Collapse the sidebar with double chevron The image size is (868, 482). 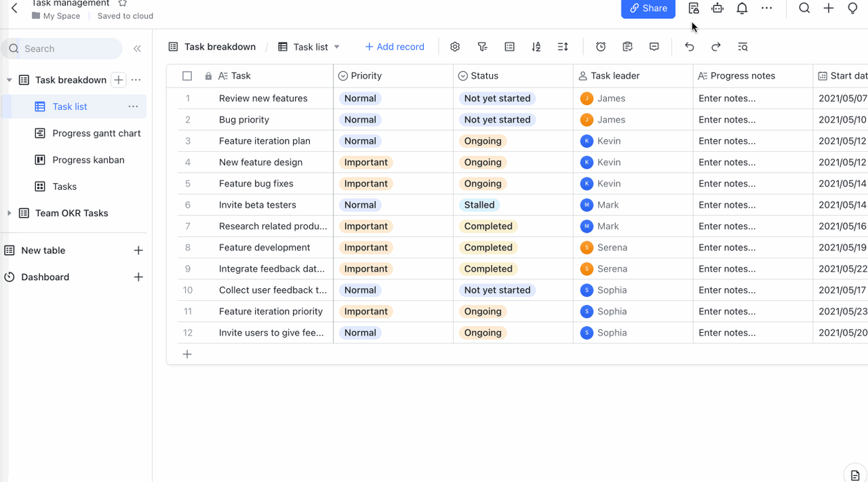[137, 49]
